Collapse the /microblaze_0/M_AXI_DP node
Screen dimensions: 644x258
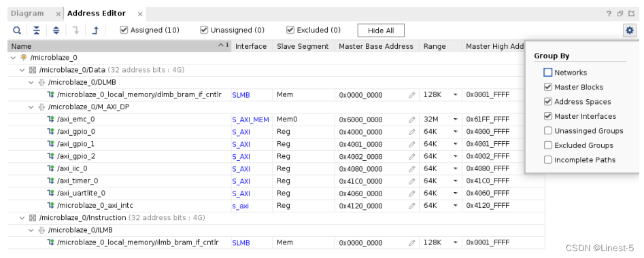coord(31,107)
